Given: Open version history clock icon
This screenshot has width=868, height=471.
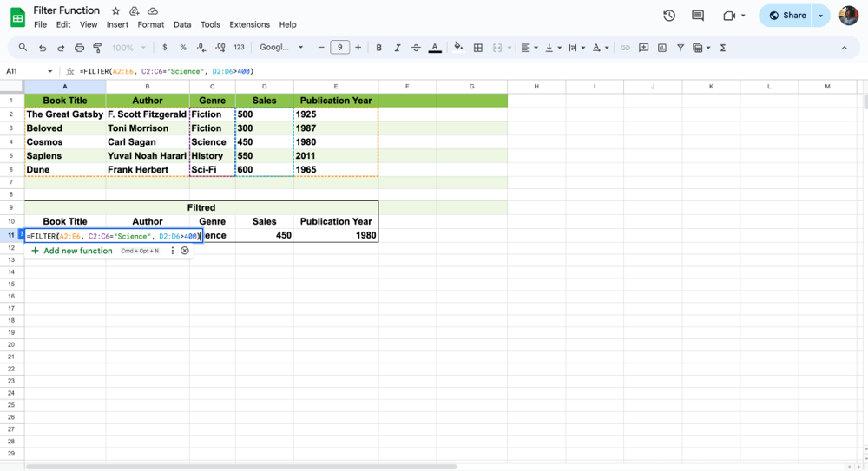Looking at the screenshot, I should (x=669, y=16).
